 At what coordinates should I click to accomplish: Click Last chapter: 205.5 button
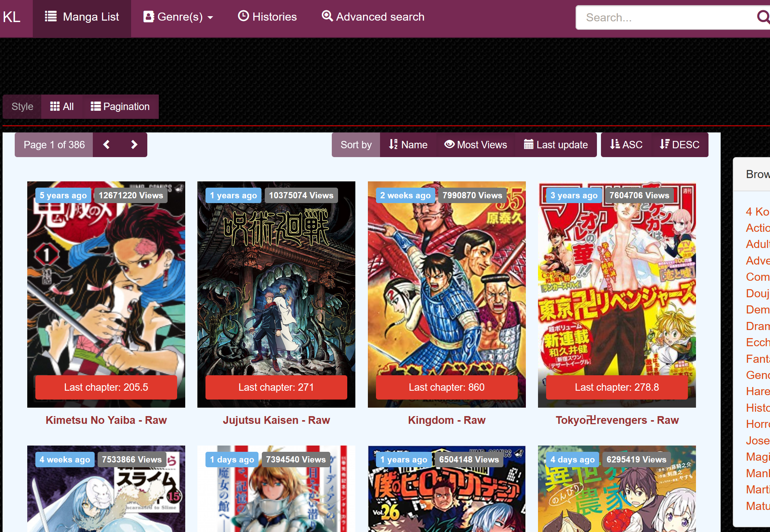[106, 387]
